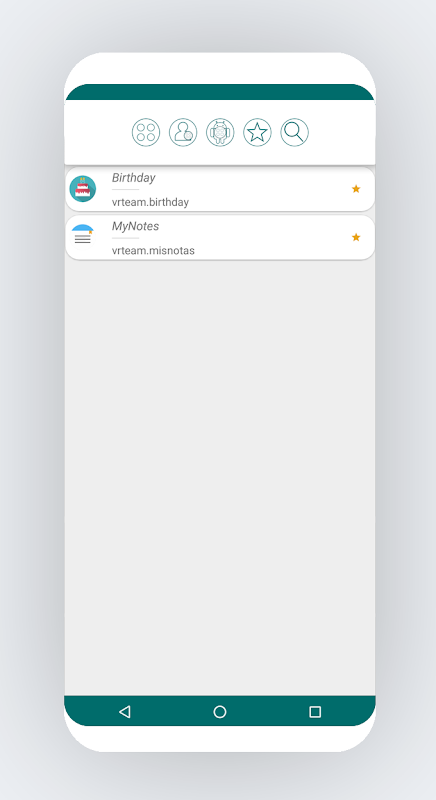Tap the Android home circle button
The width and height of the screenshot is (436, 800).
[220, 711]
